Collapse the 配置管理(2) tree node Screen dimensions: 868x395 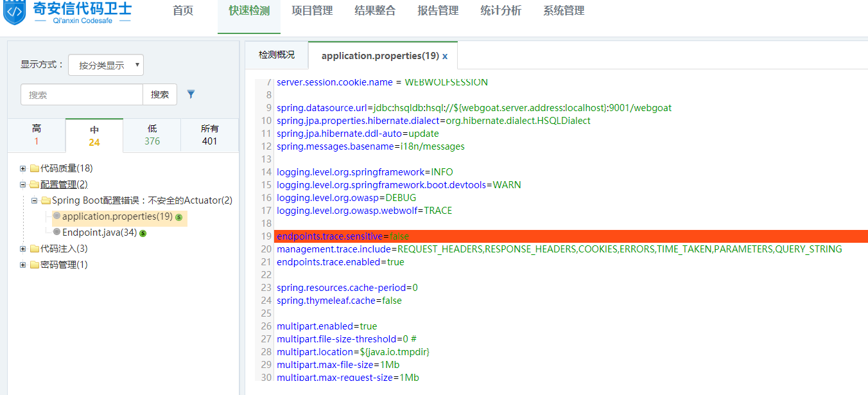(x=23, y=185)
